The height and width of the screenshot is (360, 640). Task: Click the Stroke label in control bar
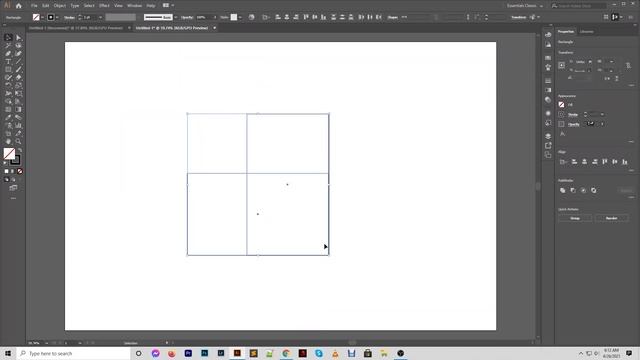pyautogui.click(x=69, y=17)
